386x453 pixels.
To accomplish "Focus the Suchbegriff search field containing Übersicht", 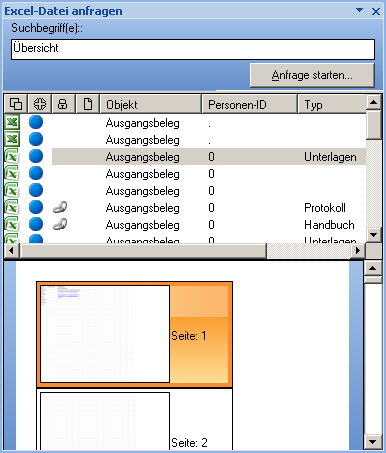I will click(193, 49).
